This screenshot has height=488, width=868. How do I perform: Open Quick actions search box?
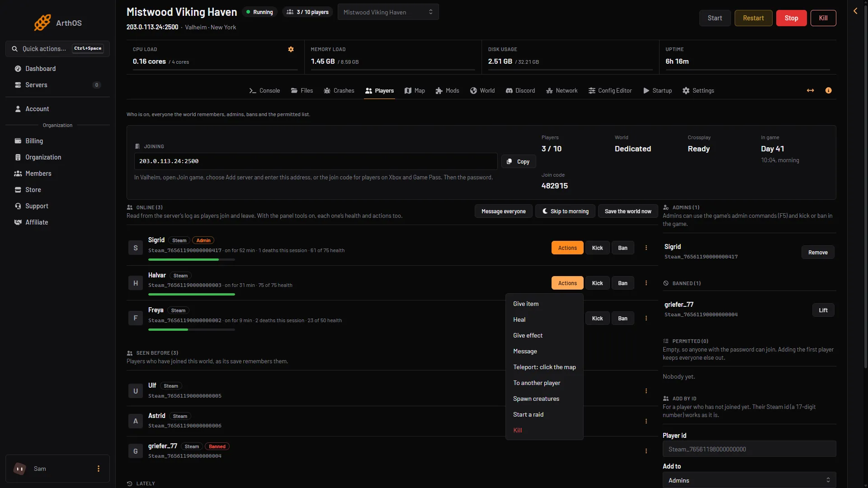click(x=57, y=49)
